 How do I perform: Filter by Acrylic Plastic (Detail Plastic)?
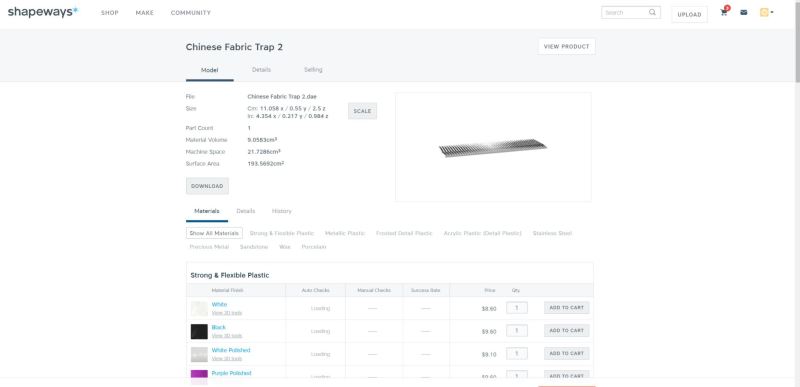click(483, 233)
